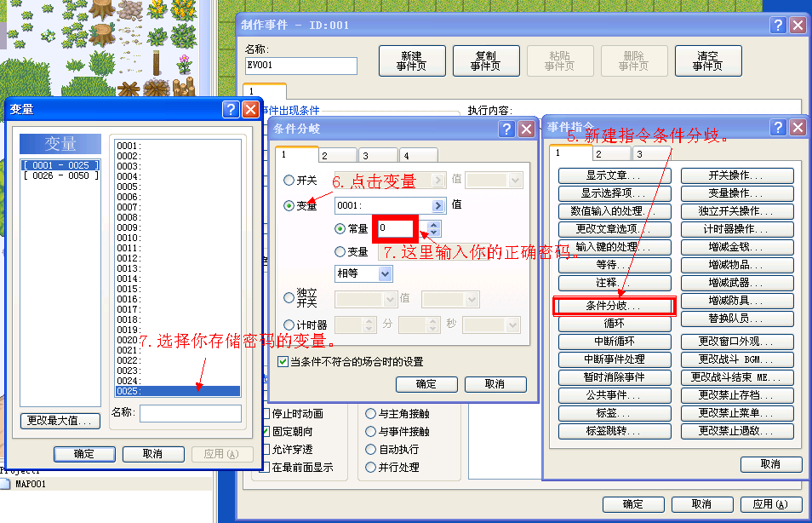The width and height of the screenshot is (812, 523).
Task: Switch to tab 4 in 条件分歧 dialog
Action: point(419,156)
